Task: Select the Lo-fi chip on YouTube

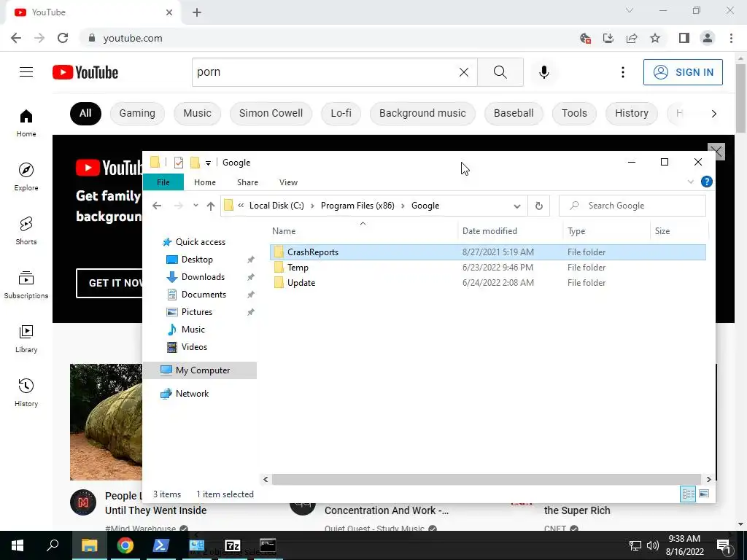Action: (x=341, y=113)
